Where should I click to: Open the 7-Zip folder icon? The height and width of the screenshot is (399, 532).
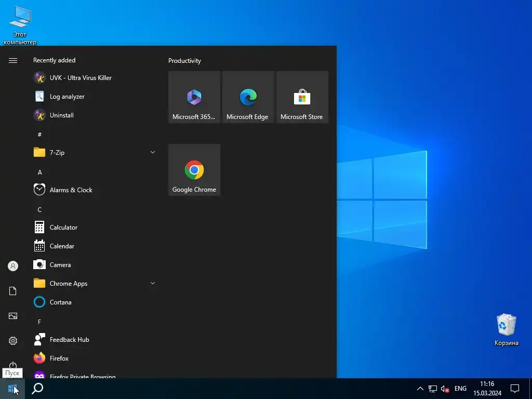coord(39,152)
